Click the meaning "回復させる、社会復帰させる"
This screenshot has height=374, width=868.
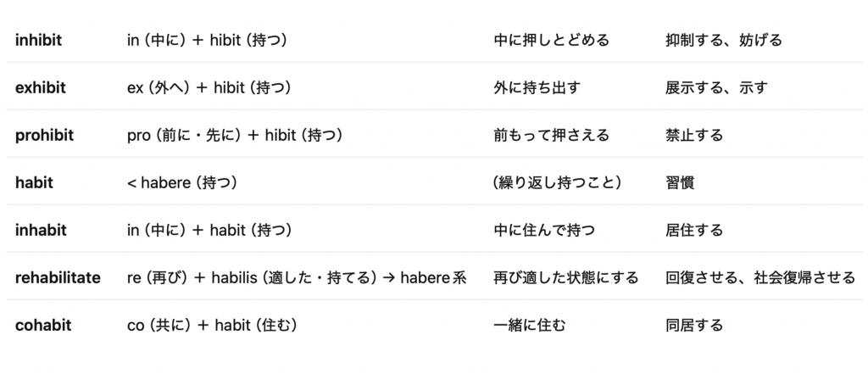760,277
